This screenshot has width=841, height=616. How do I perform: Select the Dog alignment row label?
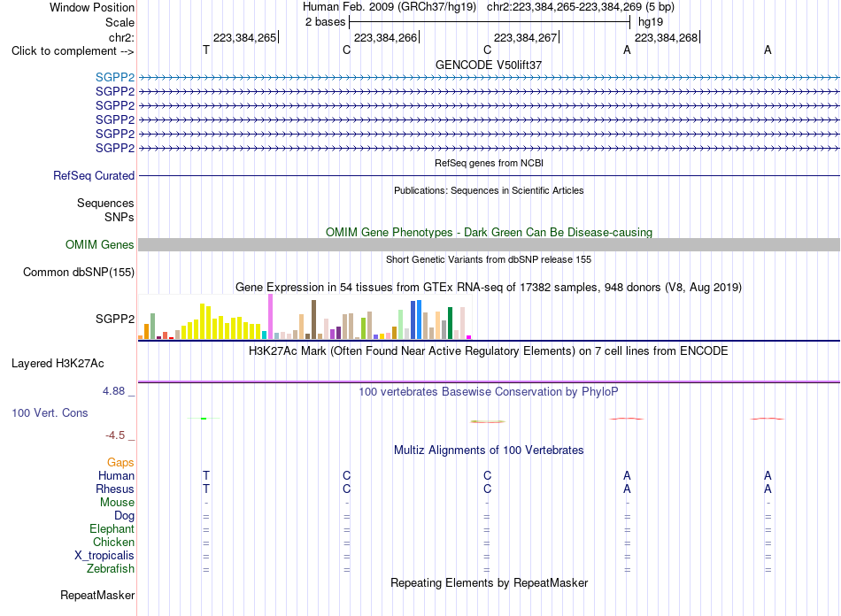pos(125,516)
